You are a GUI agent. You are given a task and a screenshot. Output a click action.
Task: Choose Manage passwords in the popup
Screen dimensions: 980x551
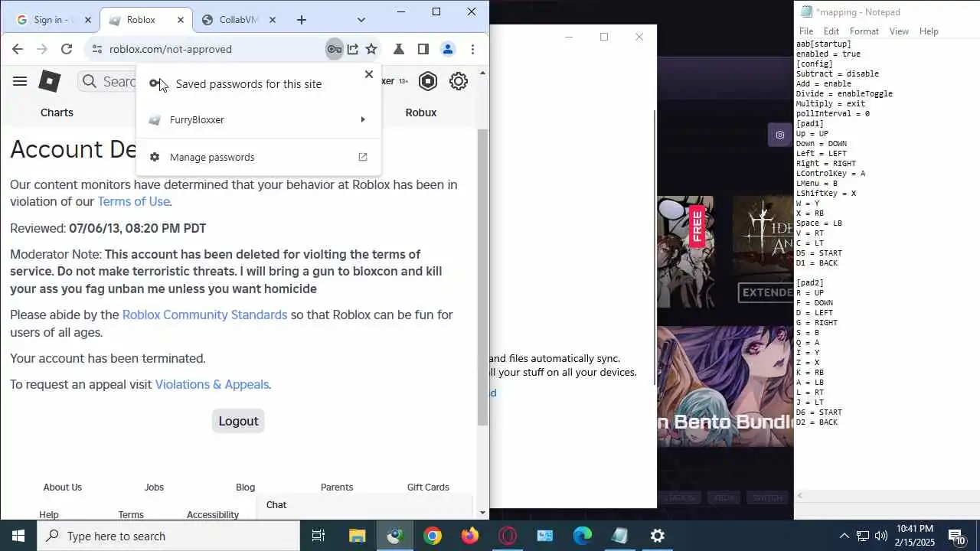pos(259,157)
